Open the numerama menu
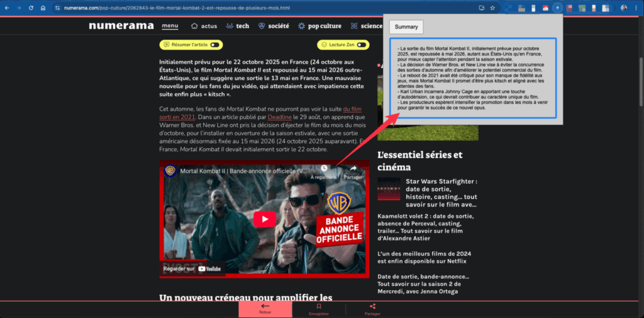This screenshot has height=318, width=644. (170, 26)
